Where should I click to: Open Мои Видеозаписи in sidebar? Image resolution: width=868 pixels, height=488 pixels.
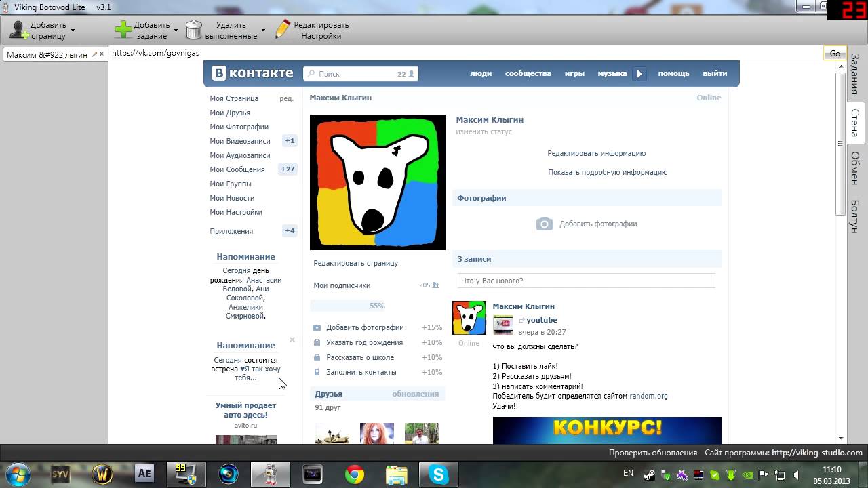(240, 141)
